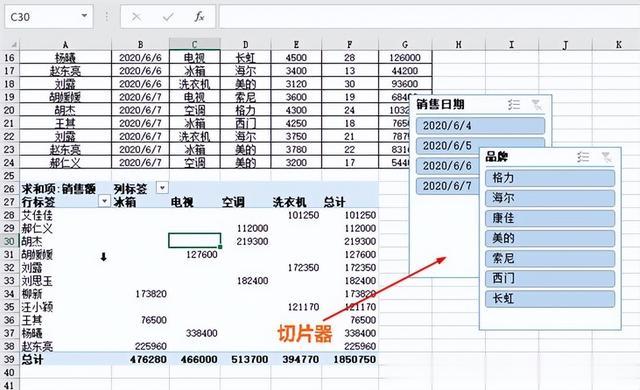Clear filter on the 品牌 slicer

(606, 157)
